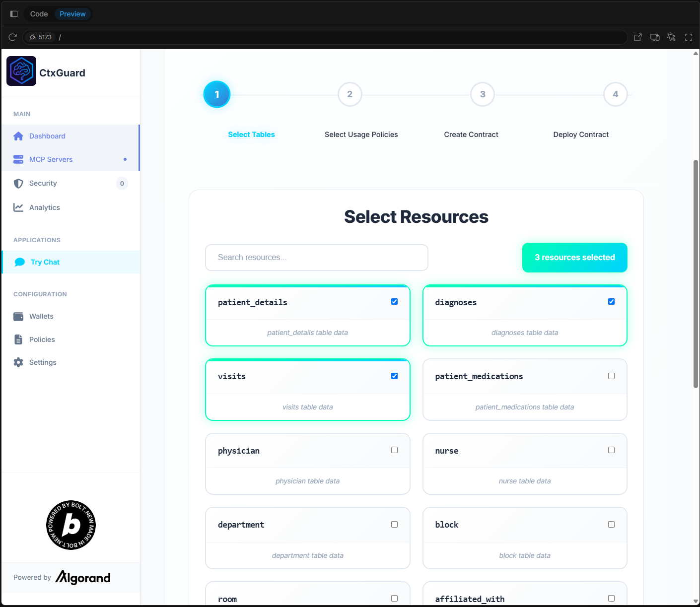Click the Security count badge 0

(122, 184)
